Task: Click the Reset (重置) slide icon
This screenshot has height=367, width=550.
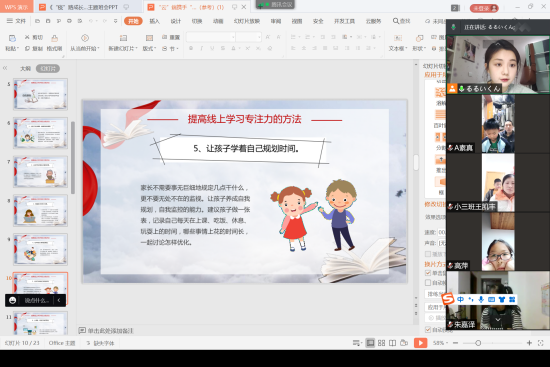Action: pyautogui.click(x=165, y=37)
